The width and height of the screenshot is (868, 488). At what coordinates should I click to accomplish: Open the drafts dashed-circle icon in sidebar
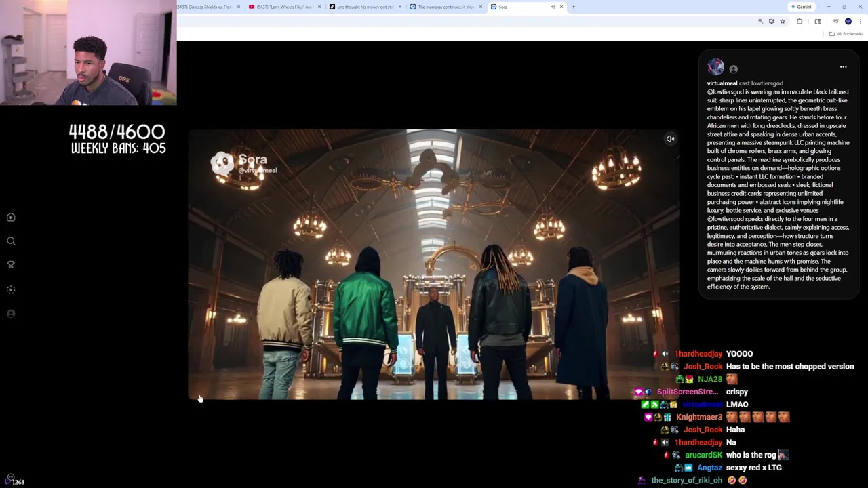tap(11, 289)
